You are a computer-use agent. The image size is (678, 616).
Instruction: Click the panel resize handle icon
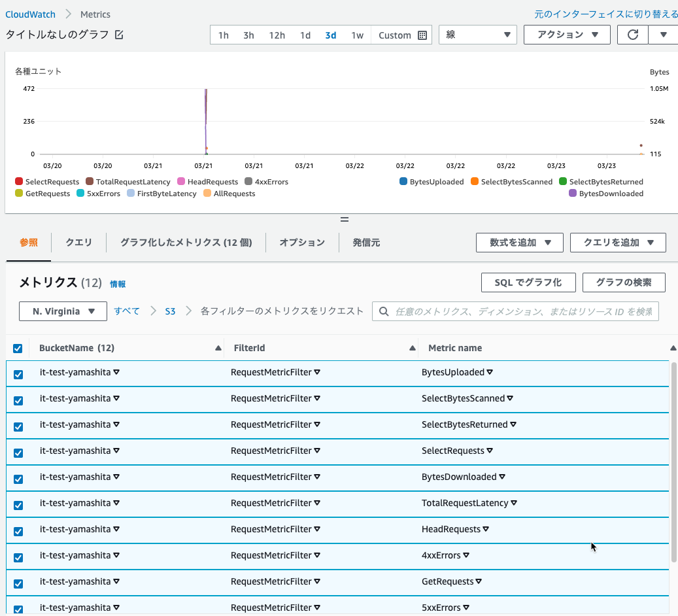(x=344, y=219)
